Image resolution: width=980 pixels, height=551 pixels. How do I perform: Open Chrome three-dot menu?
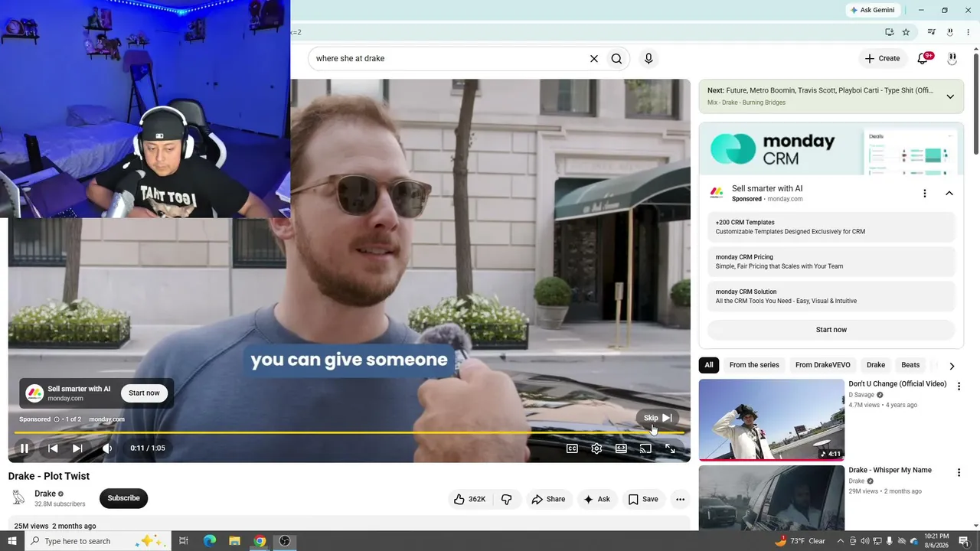(x=968, y=32)
